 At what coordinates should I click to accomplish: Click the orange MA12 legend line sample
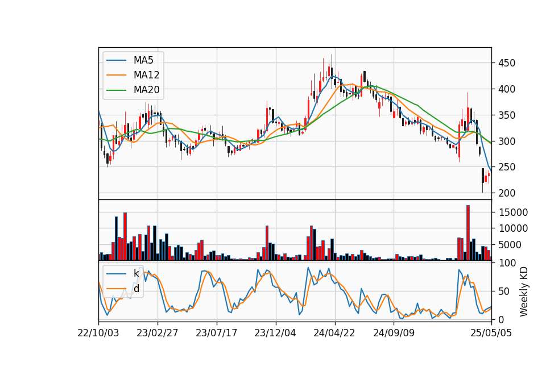point(116,75)
